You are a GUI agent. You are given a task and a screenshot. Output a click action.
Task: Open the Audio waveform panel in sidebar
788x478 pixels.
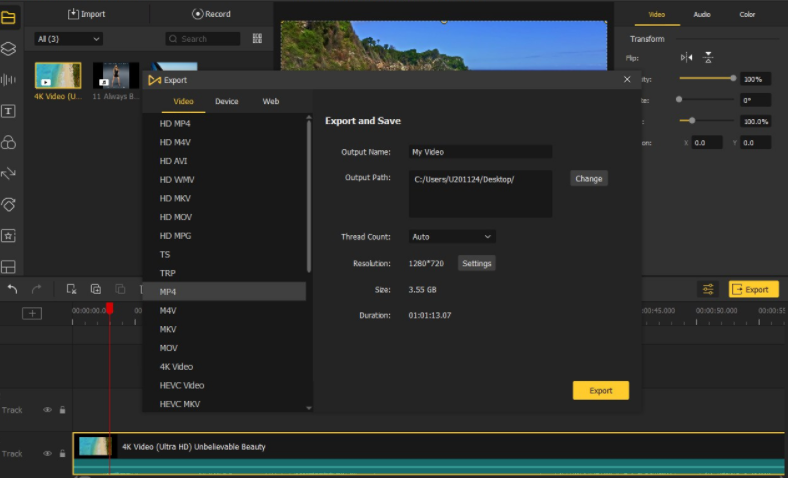coord(8,80)
